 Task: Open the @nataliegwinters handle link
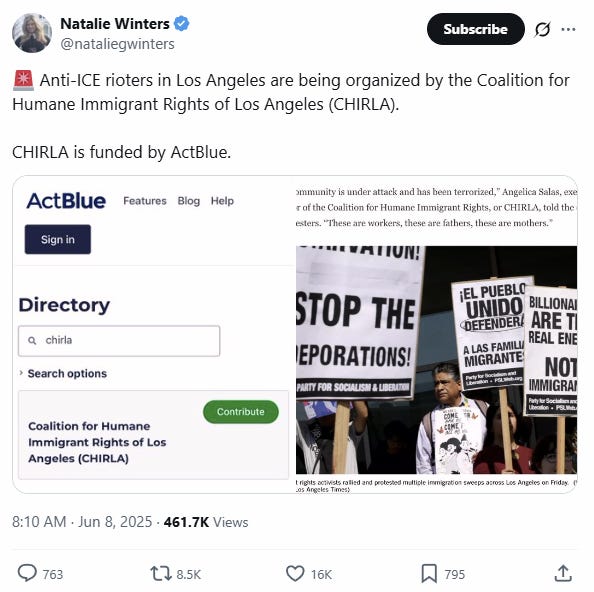[x=117, y=44]
